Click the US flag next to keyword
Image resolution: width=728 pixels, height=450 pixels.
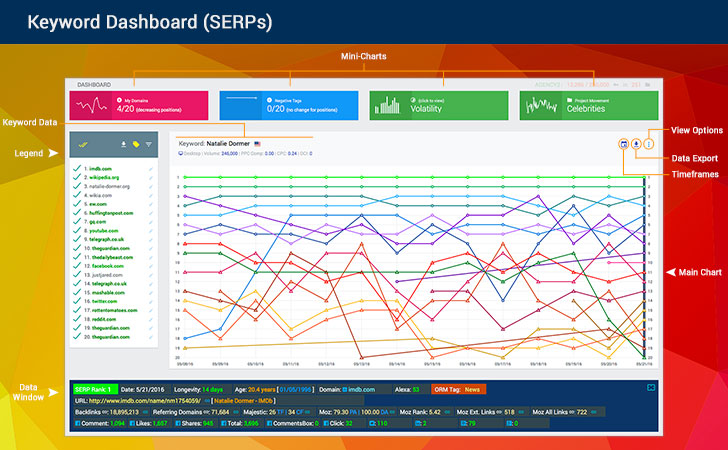pos(257,144)
